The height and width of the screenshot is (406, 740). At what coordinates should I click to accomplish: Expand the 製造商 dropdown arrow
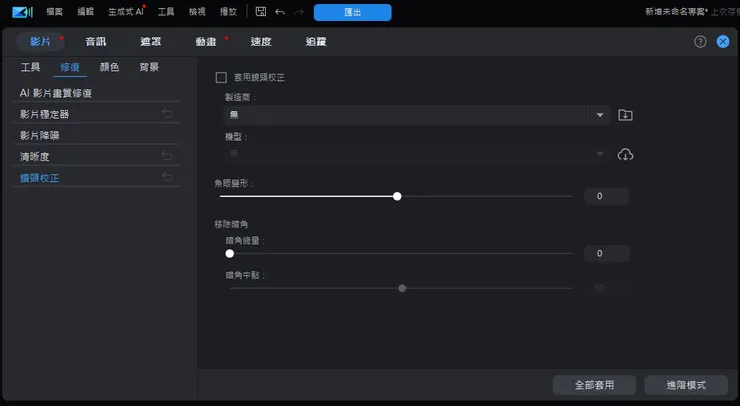click(x=600, y=115)
